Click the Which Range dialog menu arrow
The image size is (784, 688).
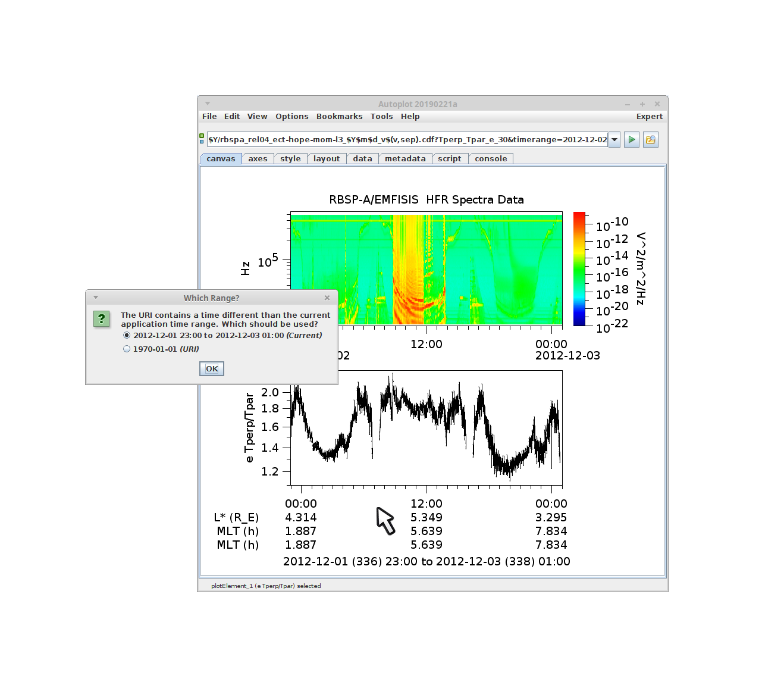(x=96, y=298)
